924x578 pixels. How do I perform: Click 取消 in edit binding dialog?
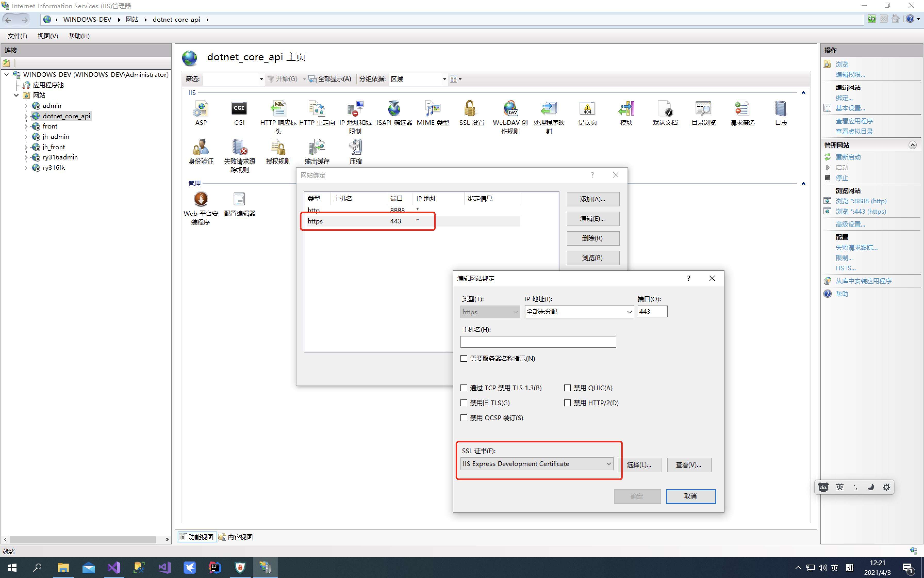(x=691, y=496)
